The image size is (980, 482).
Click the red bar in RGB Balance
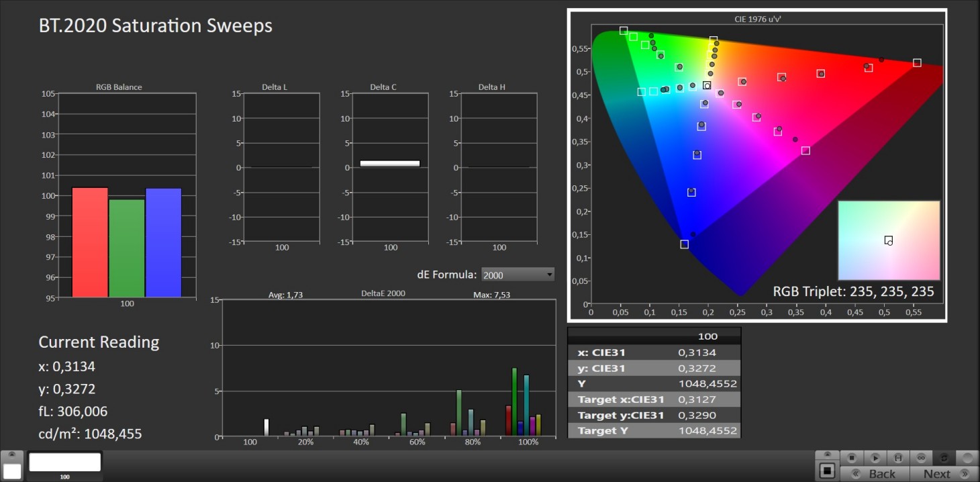(x=90, y=242)
